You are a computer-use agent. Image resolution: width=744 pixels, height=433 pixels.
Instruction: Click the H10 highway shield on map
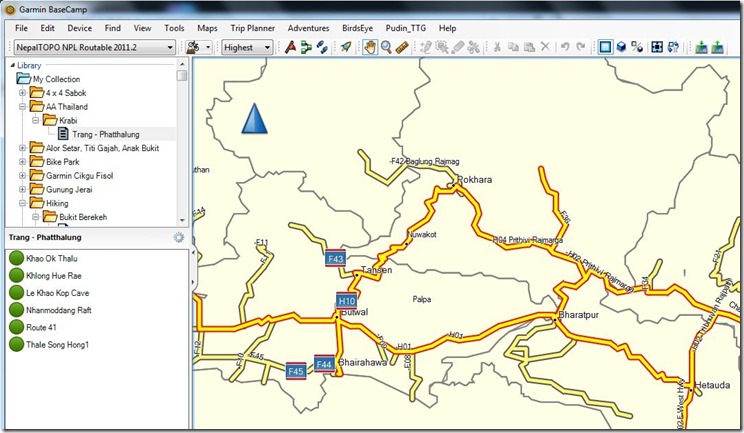(346, 301)
